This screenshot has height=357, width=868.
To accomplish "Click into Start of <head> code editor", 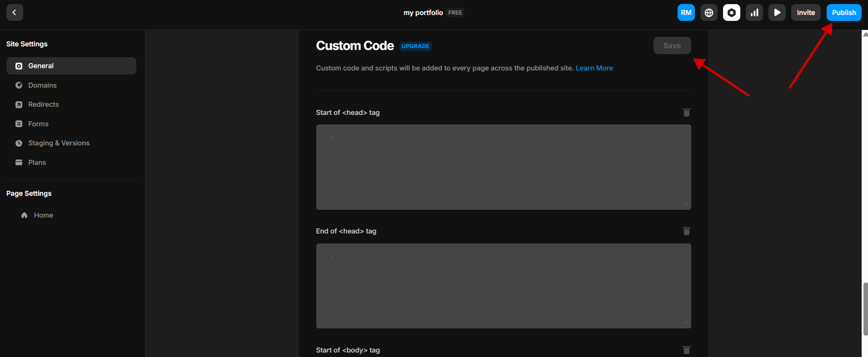I will 504,167.
